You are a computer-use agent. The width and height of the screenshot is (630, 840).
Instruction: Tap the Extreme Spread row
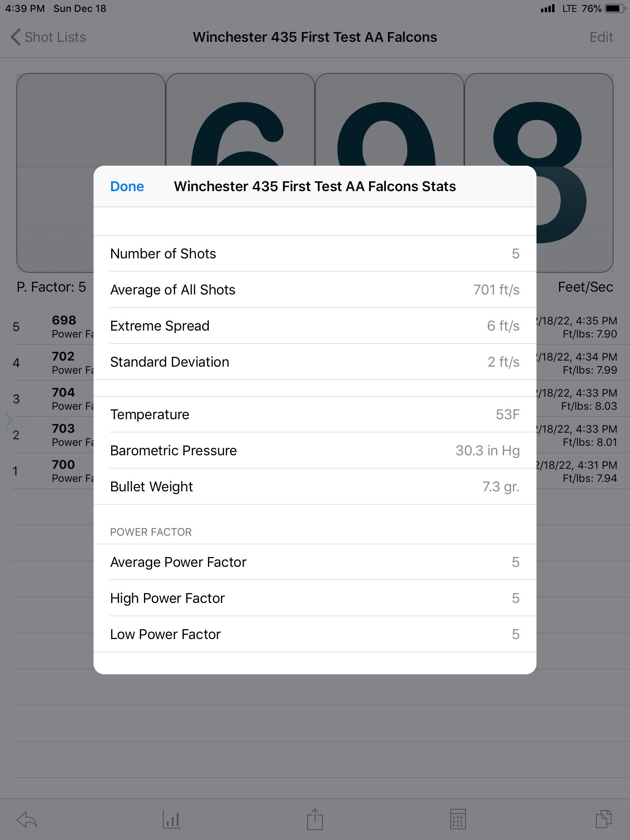point(315,326)
